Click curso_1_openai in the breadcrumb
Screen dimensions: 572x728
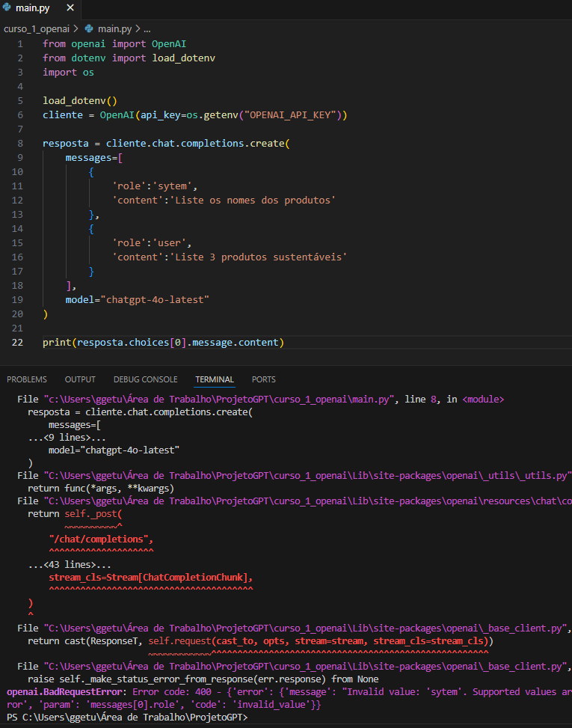[x=37, y=28]
